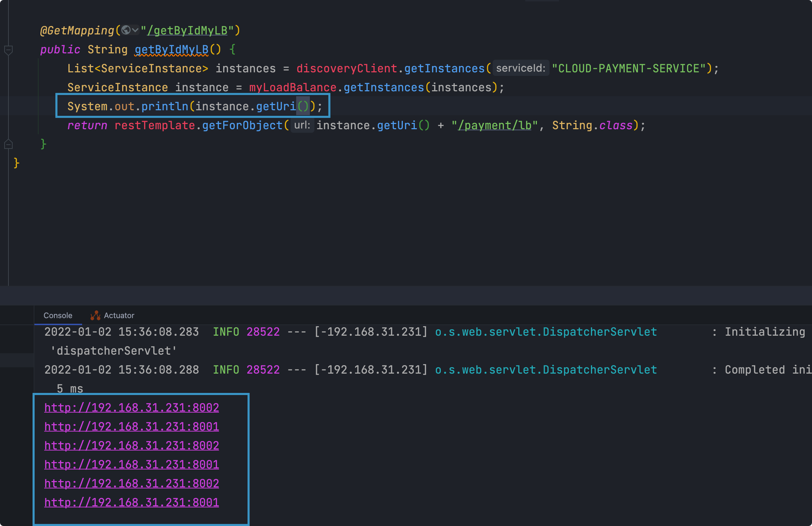Collapse the getByIdMyLB method at its opening fold marker
The width and height of the screenshot is (812, 526).
(x=8, y=50)
